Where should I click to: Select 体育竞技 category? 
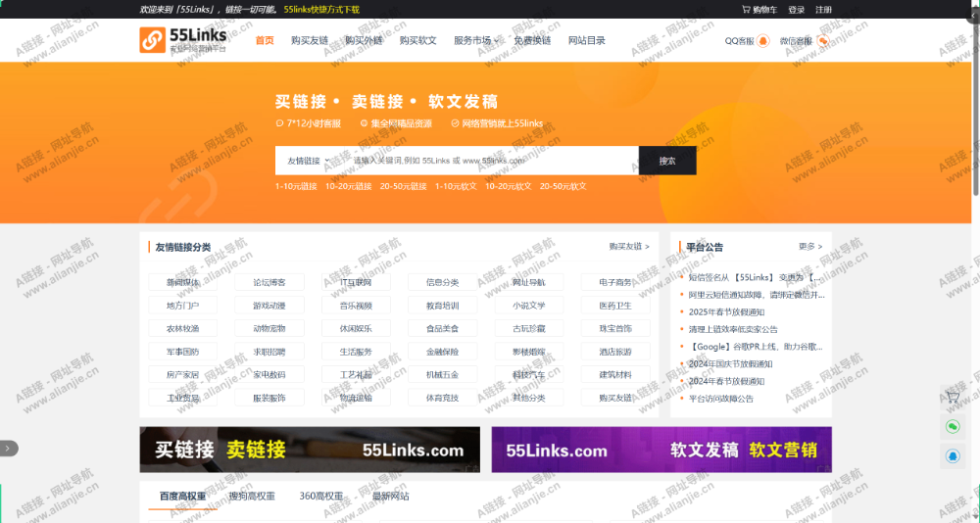443,398
